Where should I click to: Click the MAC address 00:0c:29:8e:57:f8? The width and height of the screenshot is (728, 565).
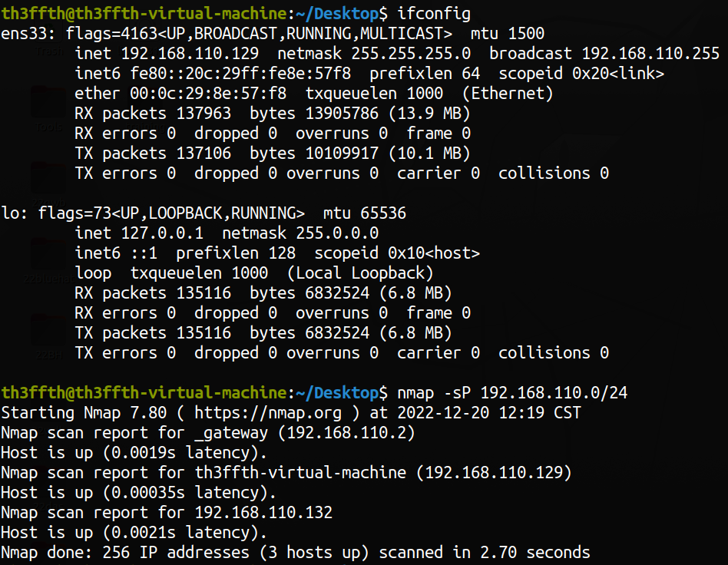[208, 94]
